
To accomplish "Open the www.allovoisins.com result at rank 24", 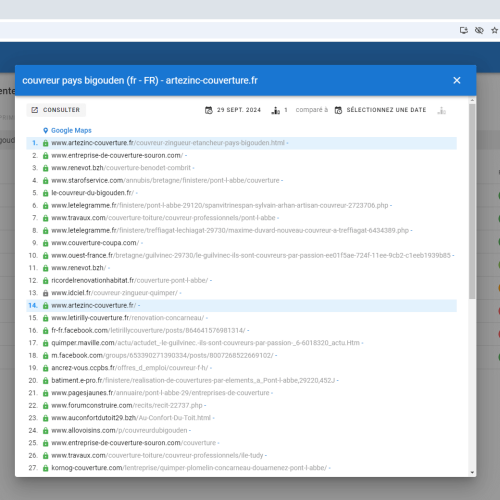I will (x=119, y=431).
